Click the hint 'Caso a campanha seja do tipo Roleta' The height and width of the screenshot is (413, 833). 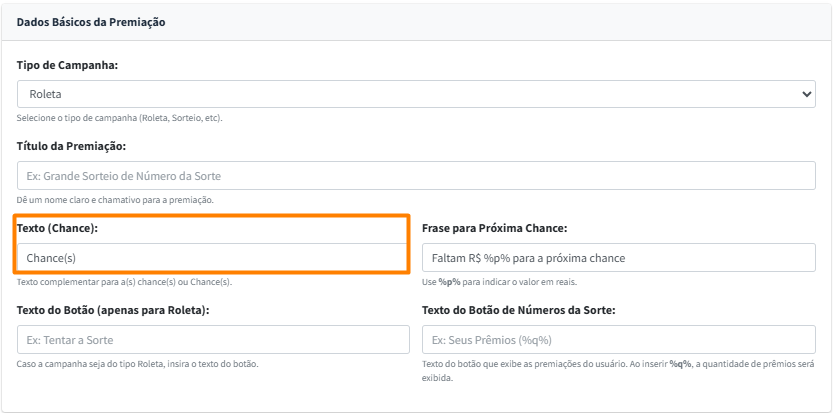(x=138, y=364)
